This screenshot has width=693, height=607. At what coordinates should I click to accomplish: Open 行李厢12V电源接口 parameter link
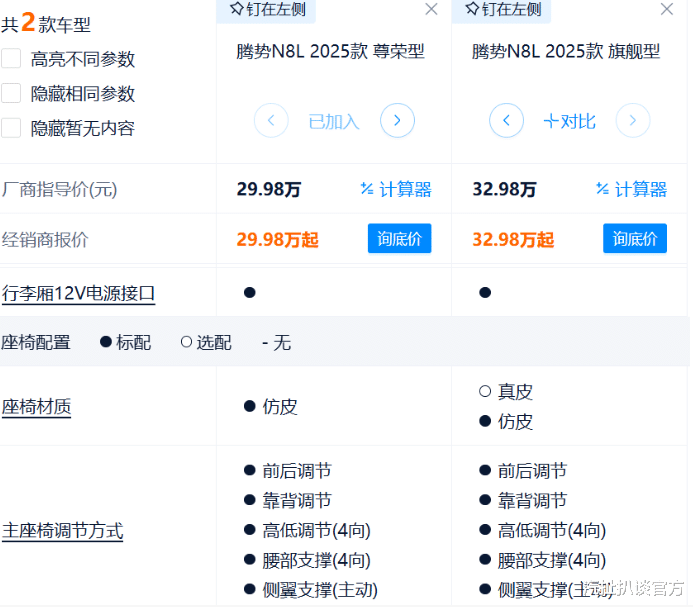(x=78, y=294)
